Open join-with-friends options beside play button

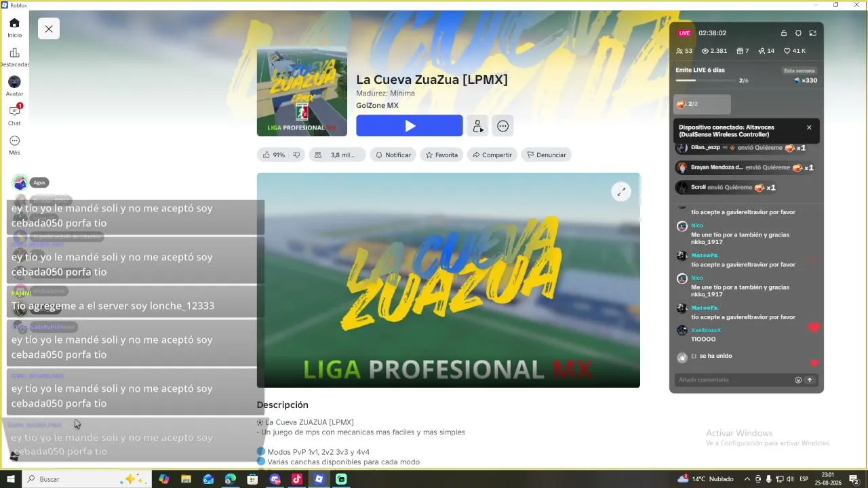(x=477, y=126)
